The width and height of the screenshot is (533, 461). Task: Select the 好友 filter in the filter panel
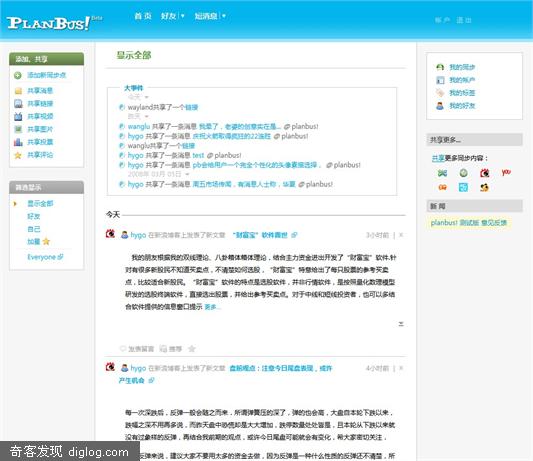(x=34, y=216)
